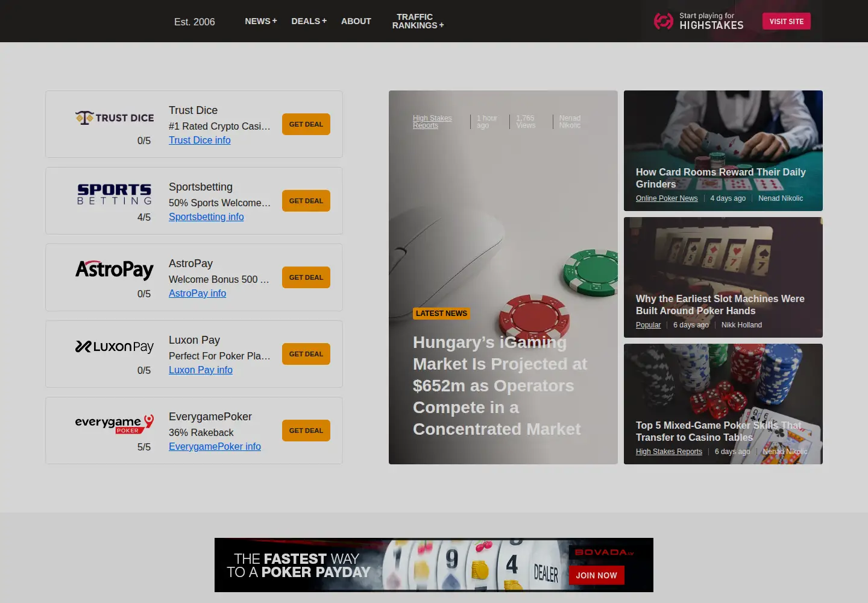868x603 pixels.
Task: Click the LATEST NEWS badge
Action: (441, 314)
